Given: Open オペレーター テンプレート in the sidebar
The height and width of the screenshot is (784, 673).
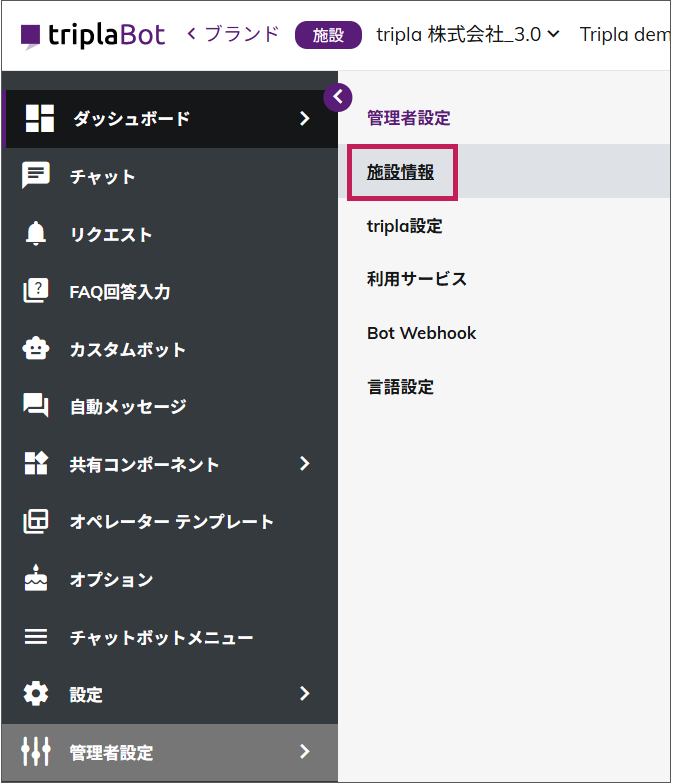Looking at the screenshot, I should (x=170, y=521).
